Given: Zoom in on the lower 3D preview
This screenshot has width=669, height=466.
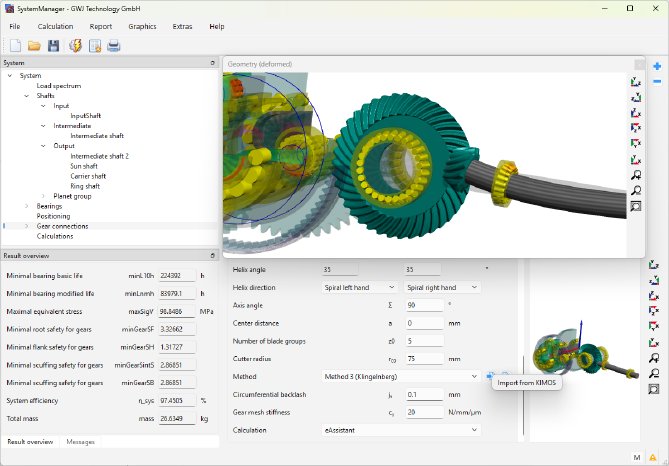Looking at the screenshot, I should tap(654, 358).
